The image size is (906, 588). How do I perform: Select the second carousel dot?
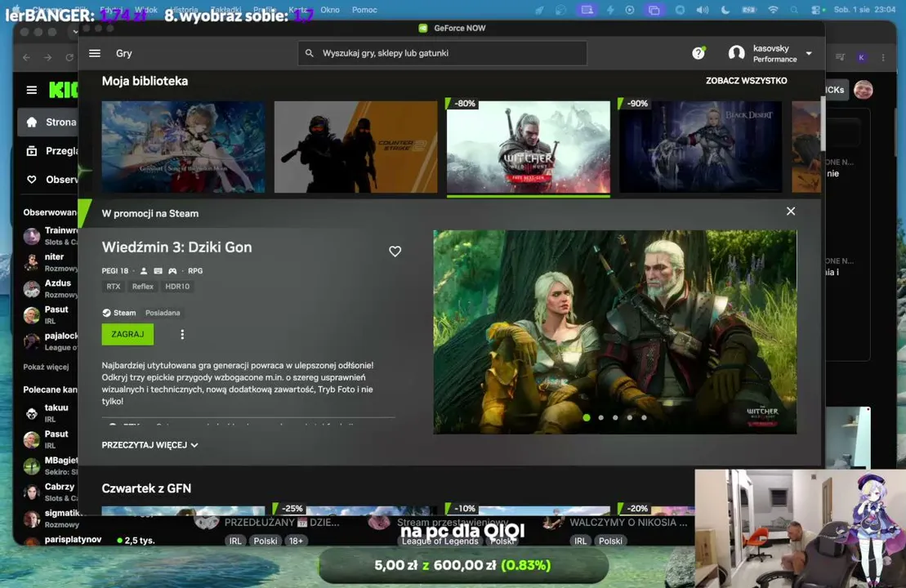(x=601, y=417)
